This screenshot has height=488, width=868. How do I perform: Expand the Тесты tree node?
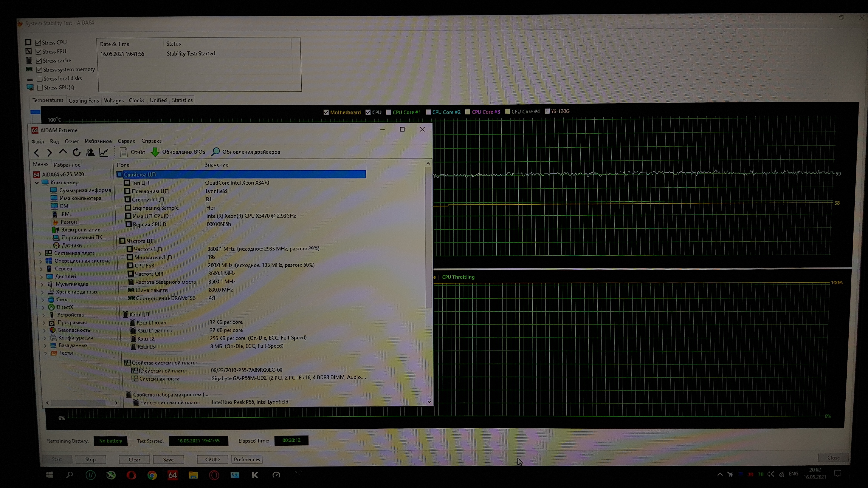[x=45, y=353]
